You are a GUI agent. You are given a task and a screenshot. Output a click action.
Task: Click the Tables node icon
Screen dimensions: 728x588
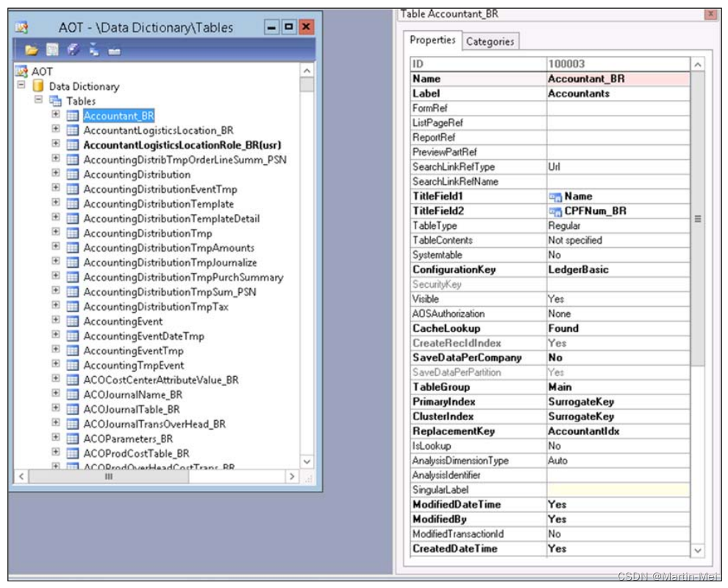[55, 101]
